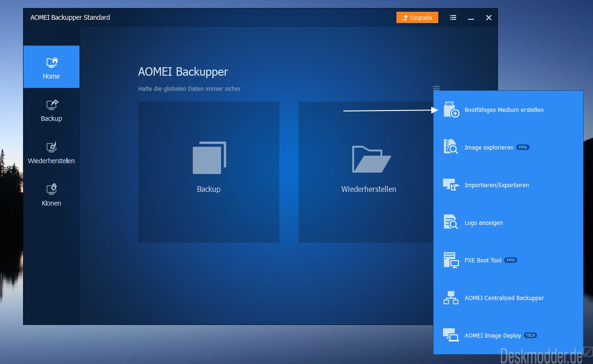Click the large Wiederherstellen tile
Viewport: 593px width, 364px height.
pyautogui.click(x=366, y=172)
